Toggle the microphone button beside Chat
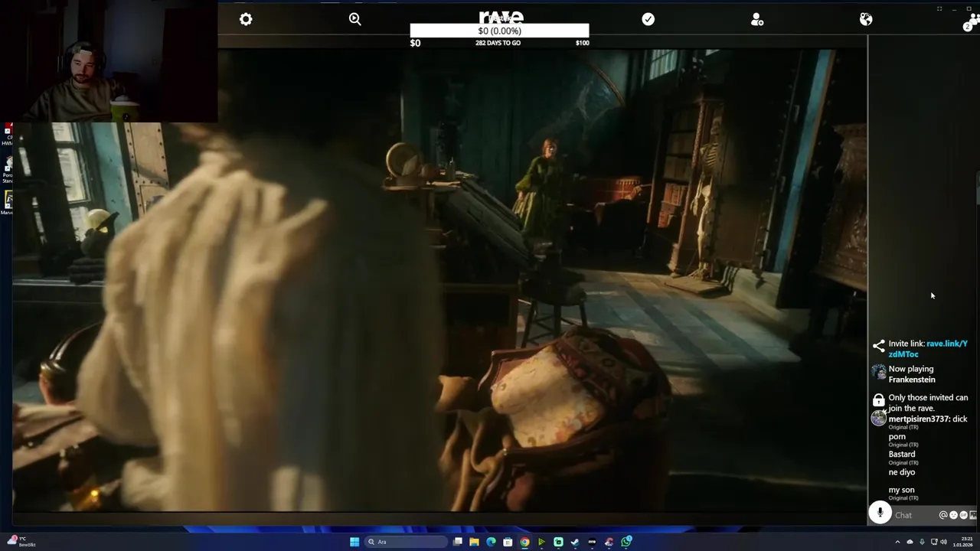The image size is (980, 551). click(880, 514)
